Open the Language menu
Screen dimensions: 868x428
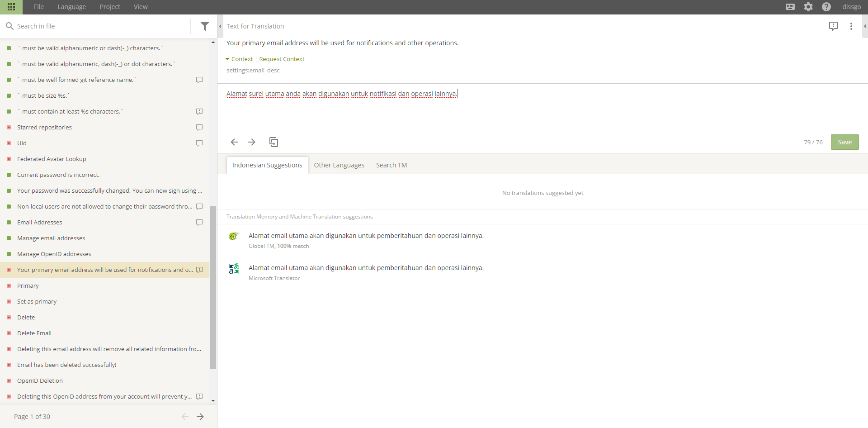pos(71,7)
